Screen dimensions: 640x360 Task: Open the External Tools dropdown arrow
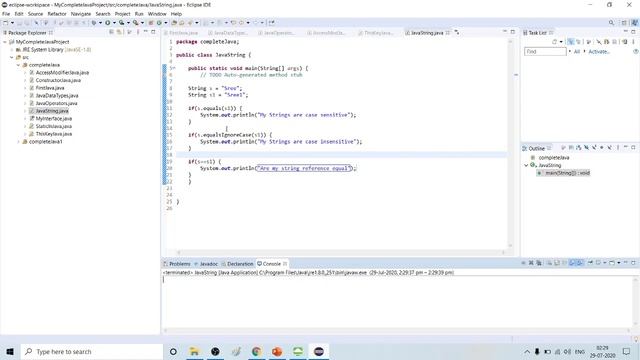[142, 23]
